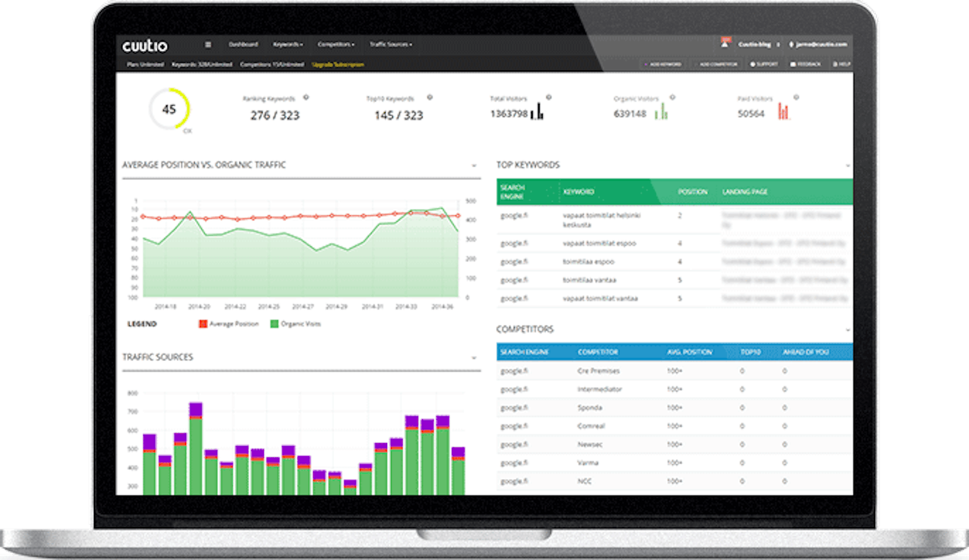This screenshot has height=560, width=969.
Task: Toggle the green Organic Visits legend swatch
Action: click(x=274, y=324)
